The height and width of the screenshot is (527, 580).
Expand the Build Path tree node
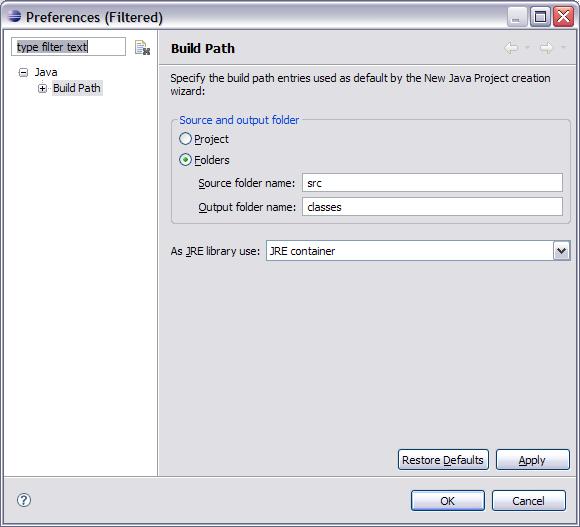[x=42, y=88]
